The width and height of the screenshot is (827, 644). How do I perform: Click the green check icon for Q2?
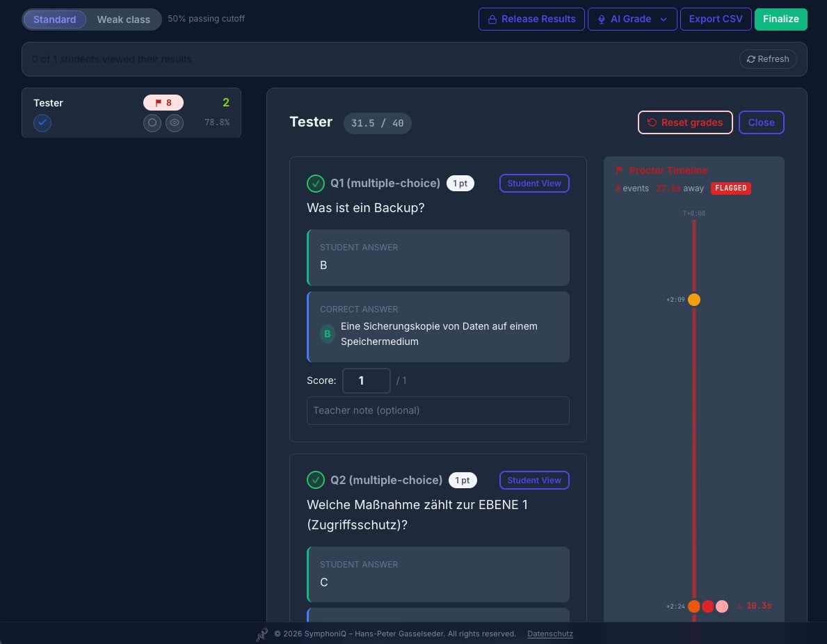[315, 481]
